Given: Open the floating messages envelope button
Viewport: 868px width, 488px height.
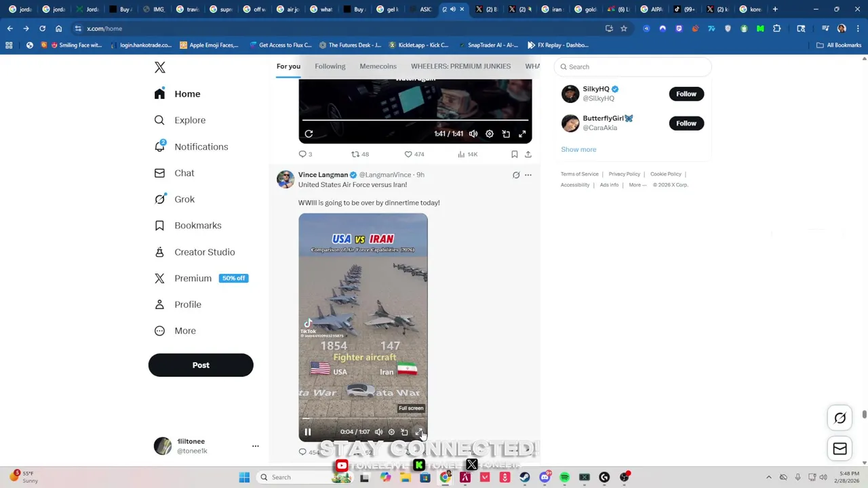Looking at the screenshot, I should pyautogui.click(x=840, y=449).
